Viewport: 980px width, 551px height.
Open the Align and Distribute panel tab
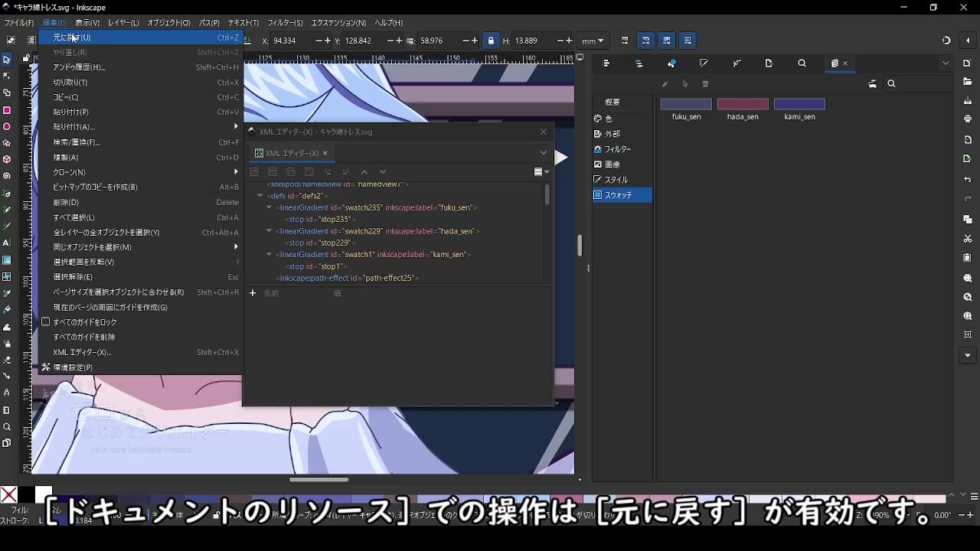(x=606, y=64)
